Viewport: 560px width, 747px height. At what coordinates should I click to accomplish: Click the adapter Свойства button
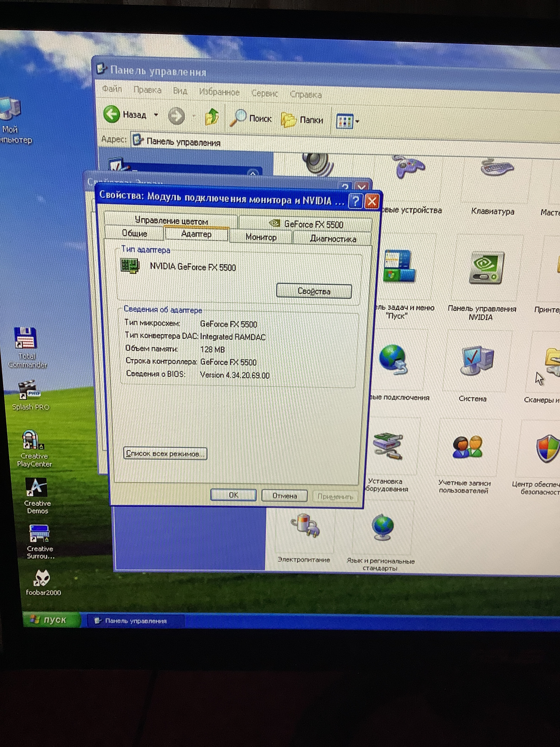[314, 291]
